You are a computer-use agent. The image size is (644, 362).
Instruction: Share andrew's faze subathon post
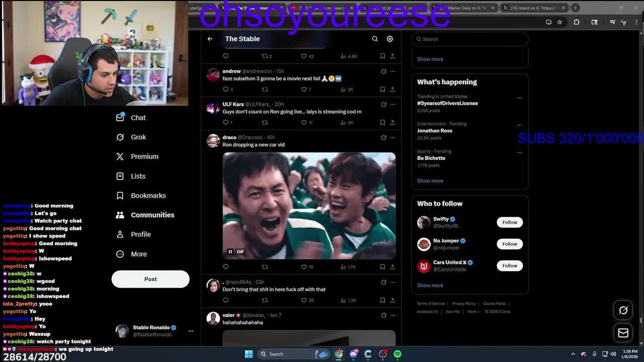[392, 89]
